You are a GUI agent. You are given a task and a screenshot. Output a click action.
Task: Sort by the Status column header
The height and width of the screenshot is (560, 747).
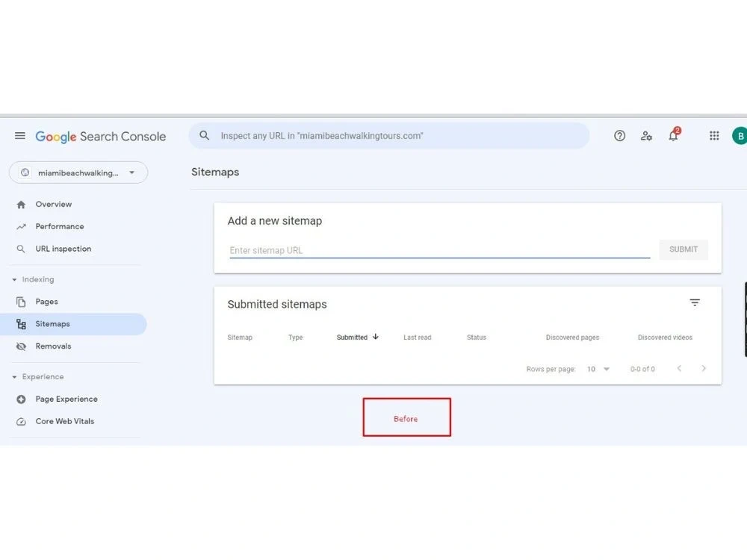point(477,337)
